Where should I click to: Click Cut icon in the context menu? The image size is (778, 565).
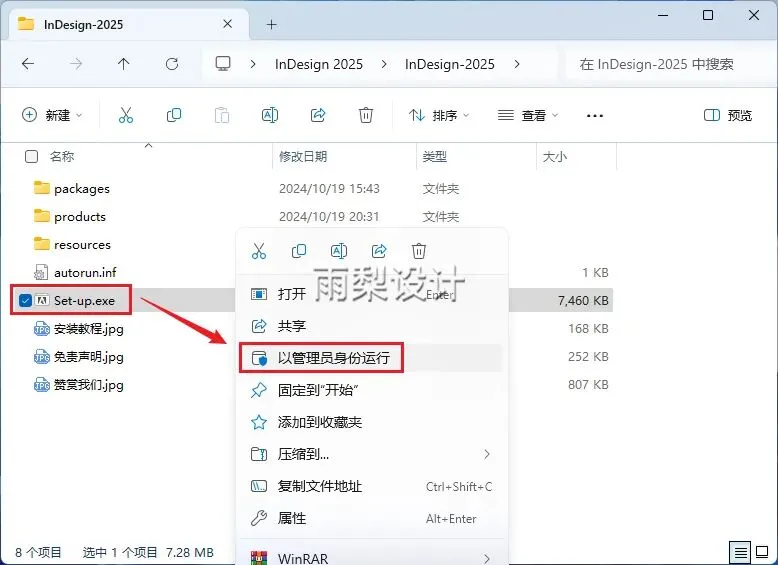pyautogui.click(x=259, y=251)
